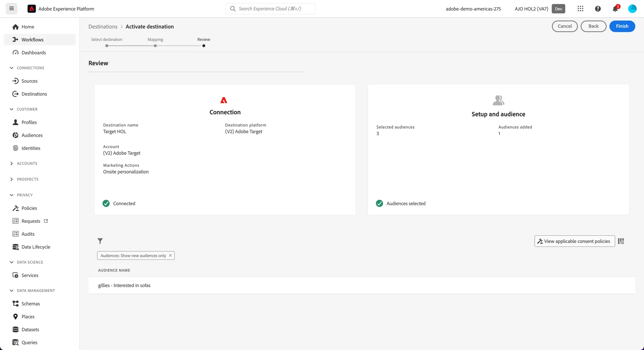
Task: Go to Home in sidebar
Action: tap(40, 27)
